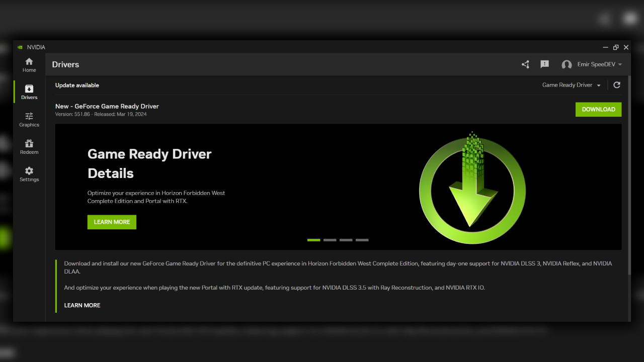Open the Redeem gift section

point(29,146)
